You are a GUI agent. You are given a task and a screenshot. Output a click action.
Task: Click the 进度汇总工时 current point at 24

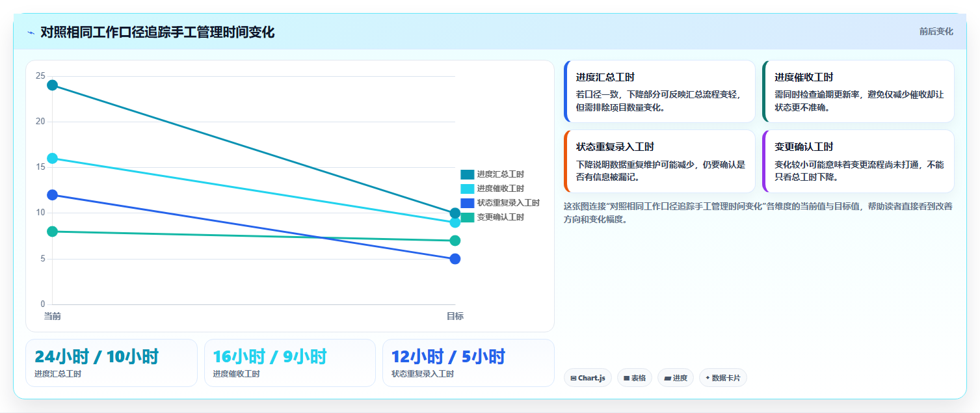[53, 85]
